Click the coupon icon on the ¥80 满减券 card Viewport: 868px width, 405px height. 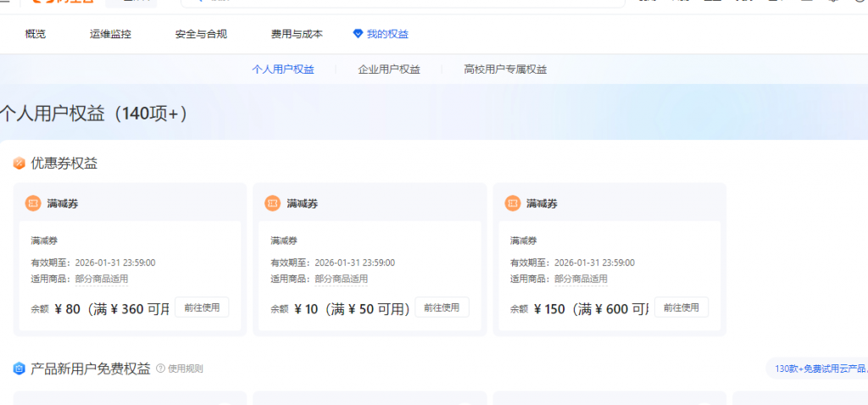point(33,203)
